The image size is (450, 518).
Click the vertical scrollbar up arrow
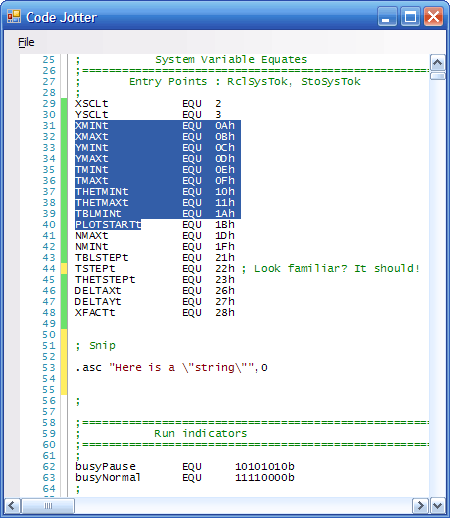437,62
